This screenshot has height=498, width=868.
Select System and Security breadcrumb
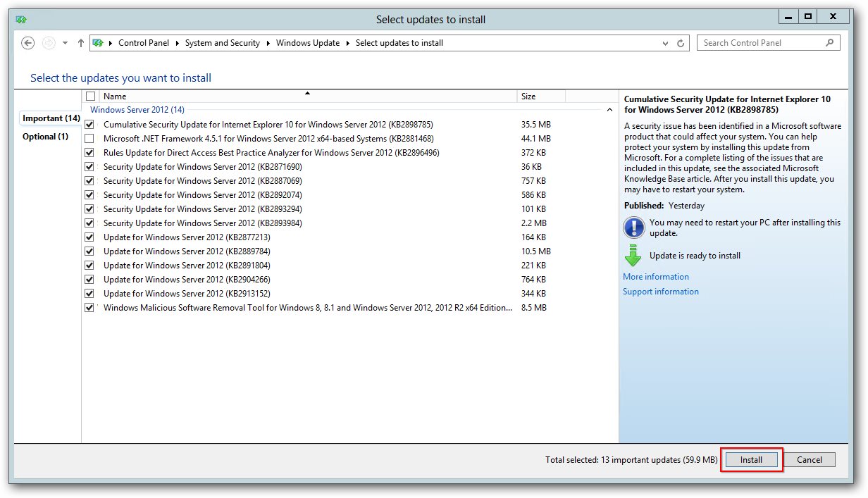click(x=223, y=43)
